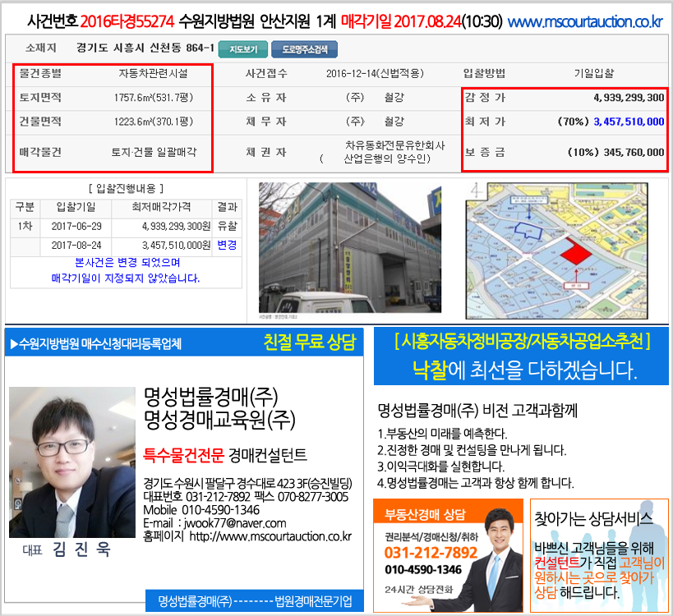
Task: Click 토지·건물 일괄매각 value
Action: pyautogui.click(x=154, y=152)
